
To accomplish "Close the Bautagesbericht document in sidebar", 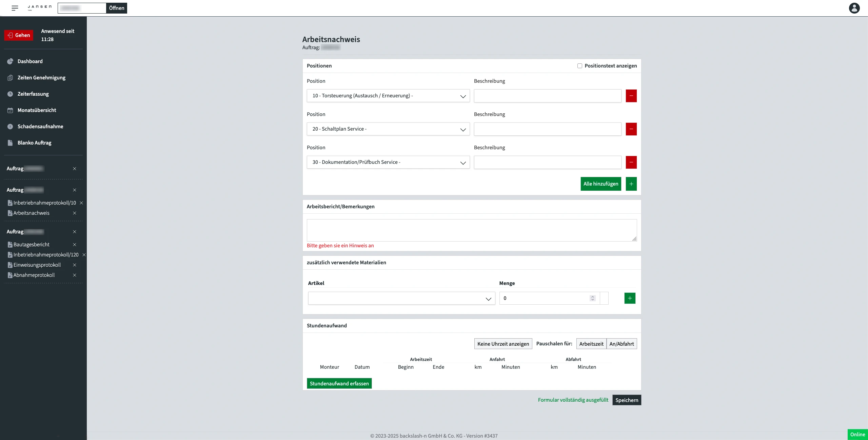I will click(x=75, y=245).
